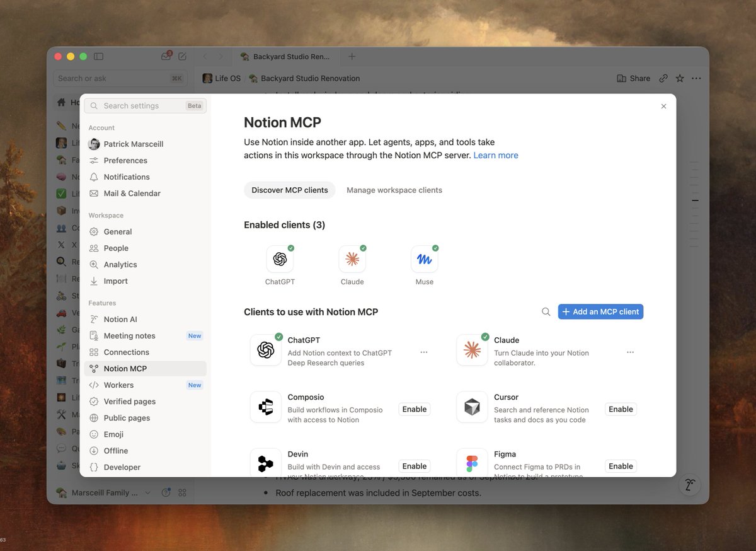This screenshot has height=551, width=756.
Task: Search MCP clients with magnifier icon
Action: tap(546, 311)
